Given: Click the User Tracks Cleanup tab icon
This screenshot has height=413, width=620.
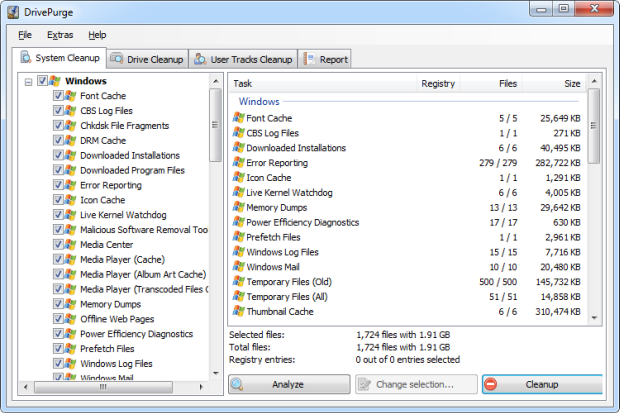Looking at the screenshot, I should (x=200, y=59).
